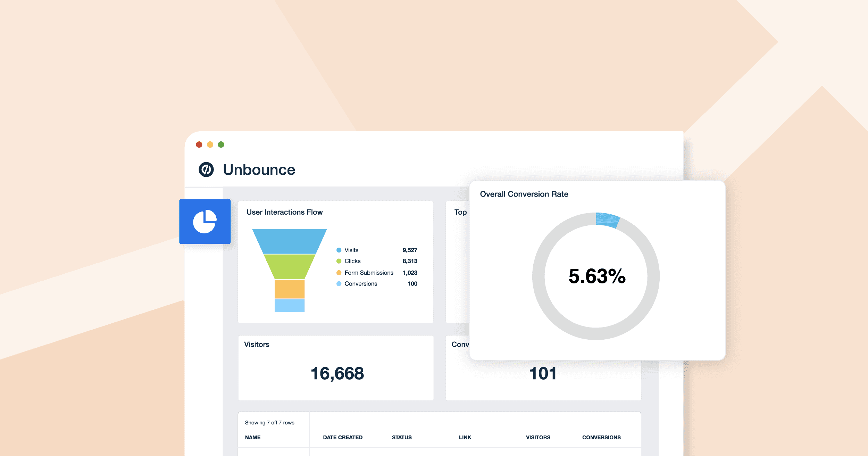
Task: Click the Visitors count 16,668
Action: (337, 373)
